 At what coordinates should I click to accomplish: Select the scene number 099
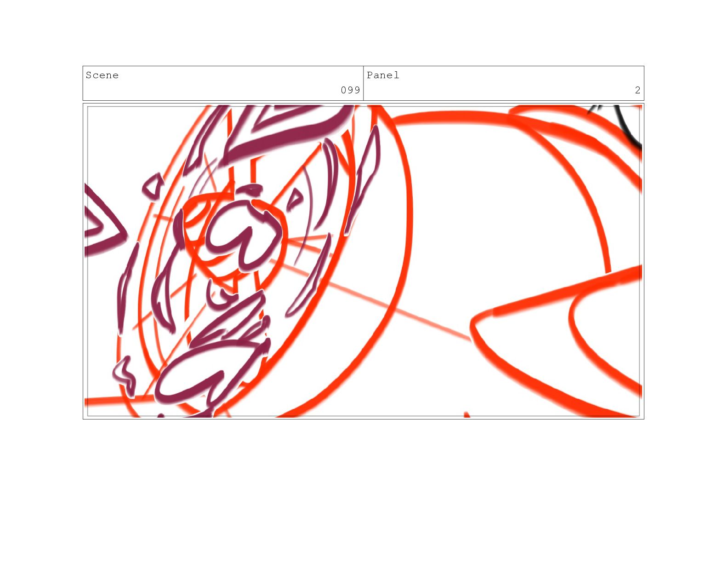click(x=350, y=90)
